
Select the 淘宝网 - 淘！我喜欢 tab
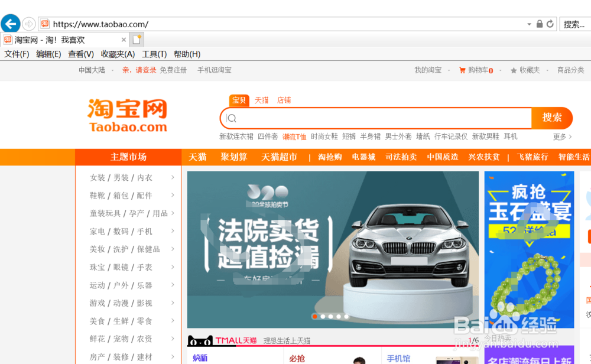64,40
